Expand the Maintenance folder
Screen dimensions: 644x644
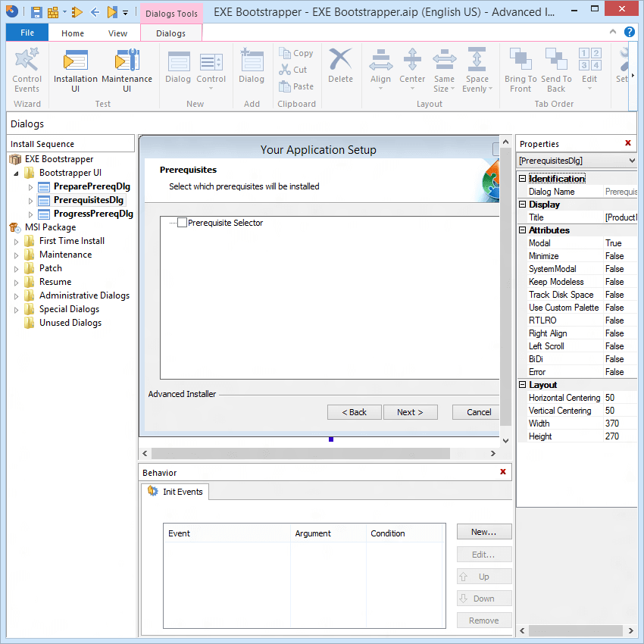(x=16, y=255)
